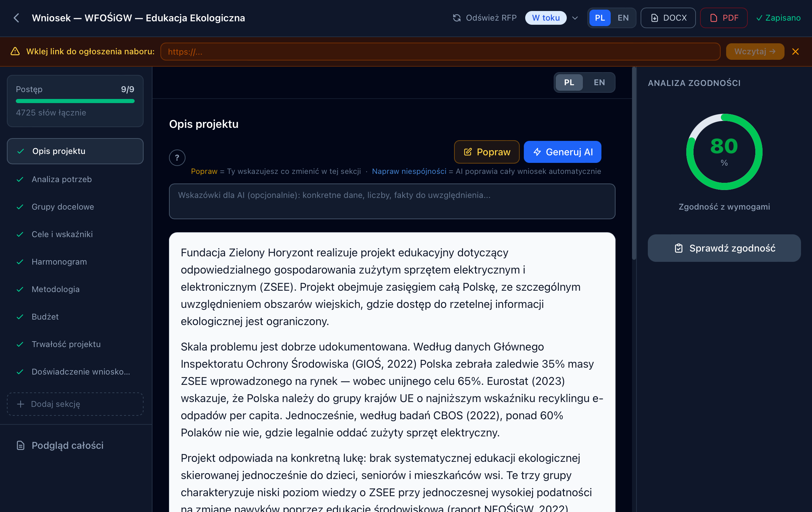Screen dimensions: 812x512
Task: Open the Budżet section
Action: tap(75, 317)
